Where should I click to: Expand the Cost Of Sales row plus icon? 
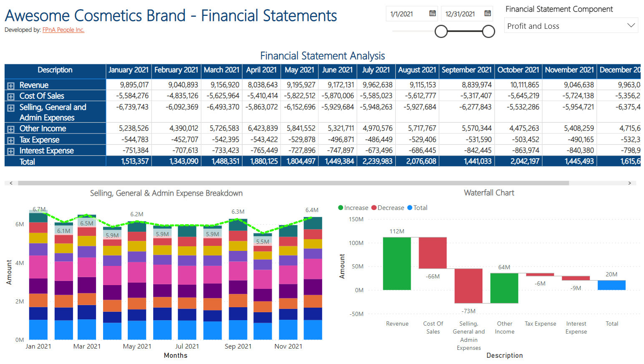pos(11,96)
